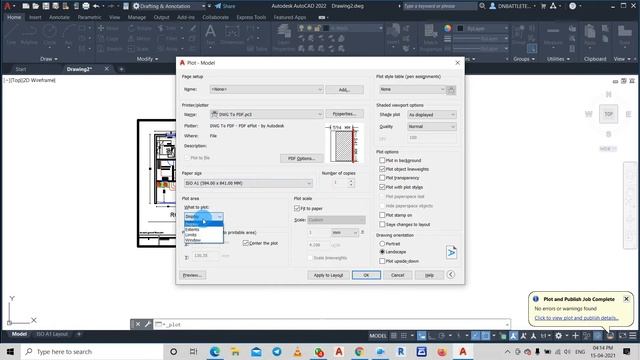
Task: Open the AutoCAD application menu logo
Action: click(7, 6)
